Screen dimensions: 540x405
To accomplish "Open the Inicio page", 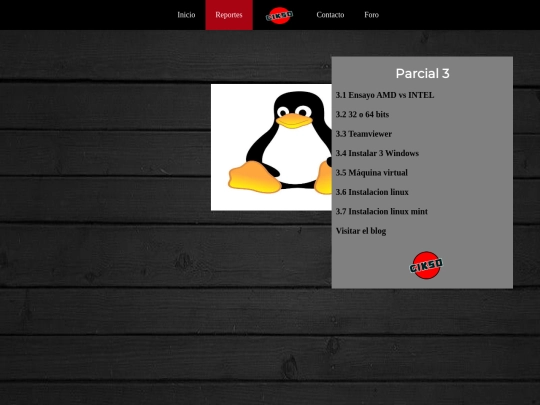I will point(186,15).
